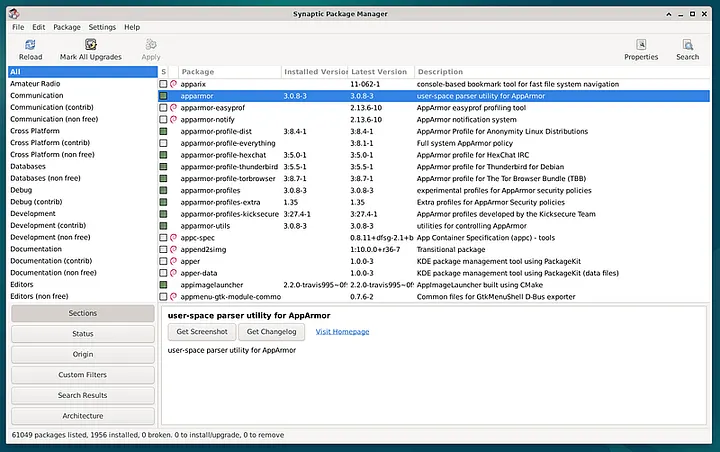Follow the Visit Homepage link

tap(342, 332)
